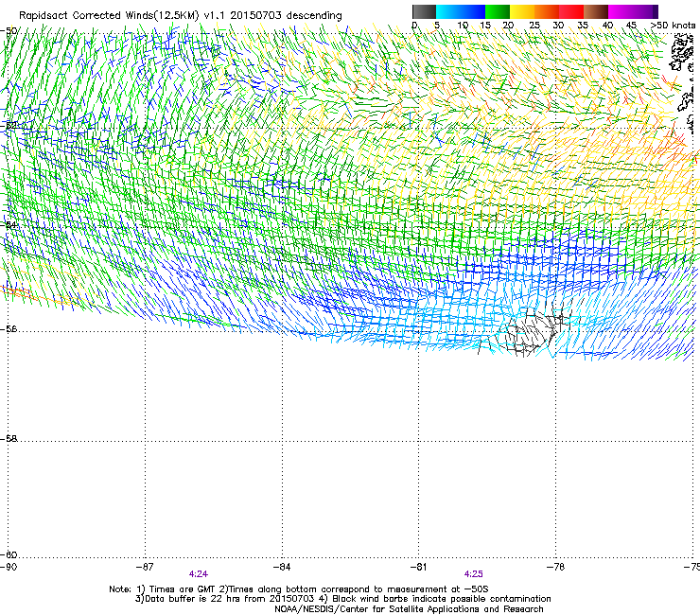Click the NOAA/NESDIS credit line

409,609
